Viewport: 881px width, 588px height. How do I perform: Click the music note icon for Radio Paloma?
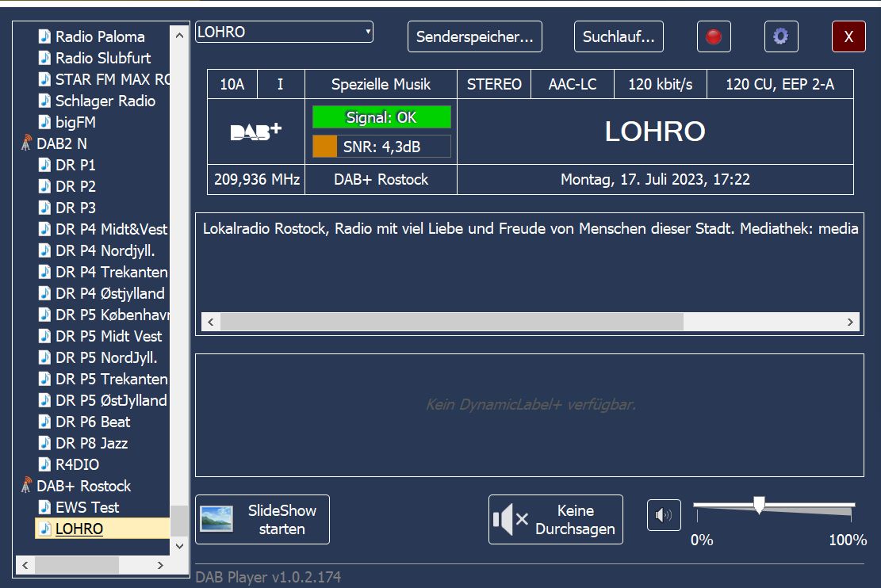(44, 36)
